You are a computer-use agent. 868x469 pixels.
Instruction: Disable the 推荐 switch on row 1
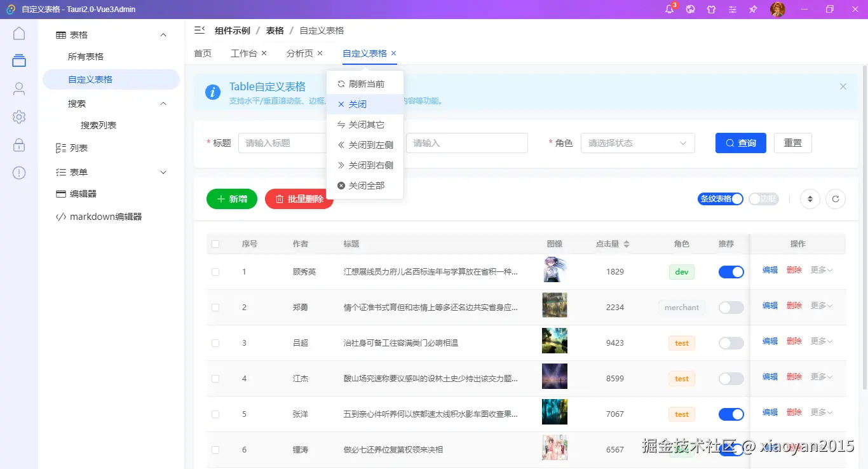coord(731,271)
